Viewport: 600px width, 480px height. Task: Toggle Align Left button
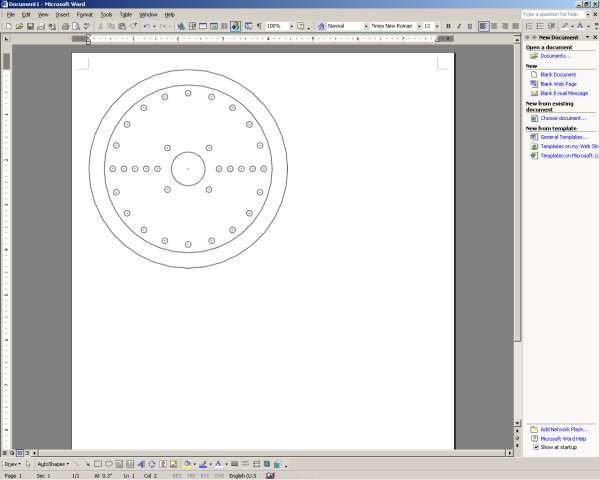pyautogui.click(x=483, y=26)
